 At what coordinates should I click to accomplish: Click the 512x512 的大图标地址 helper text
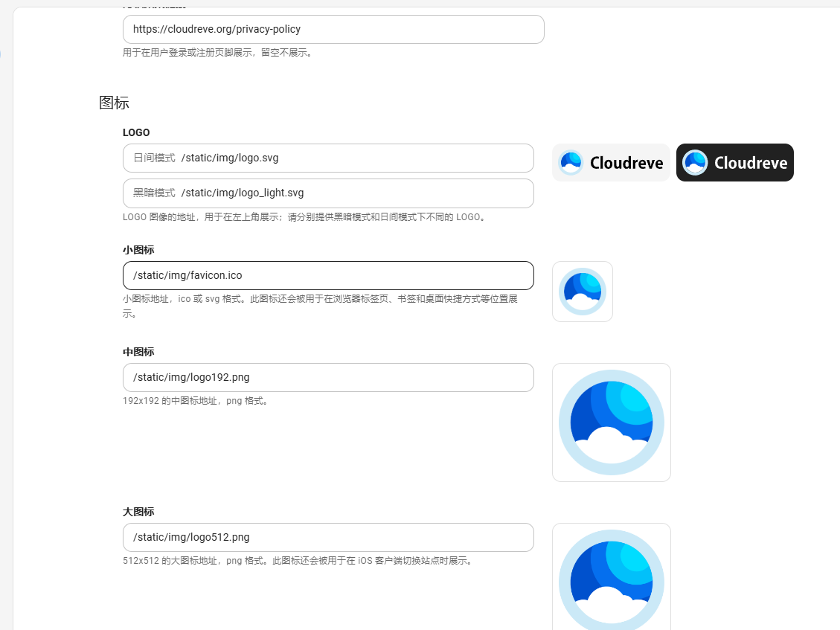[x=298, y=560]
